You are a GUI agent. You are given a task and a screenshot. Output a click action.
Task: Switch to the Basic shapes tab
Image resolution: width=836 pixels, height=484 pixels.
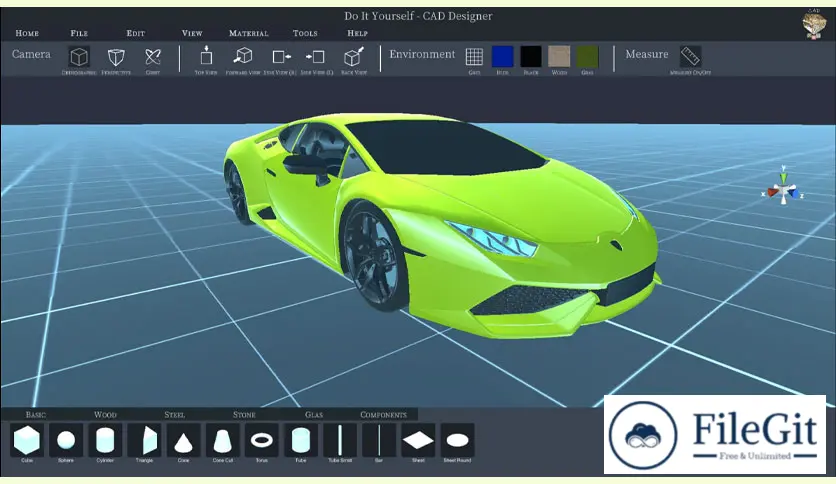coord(36,415)
